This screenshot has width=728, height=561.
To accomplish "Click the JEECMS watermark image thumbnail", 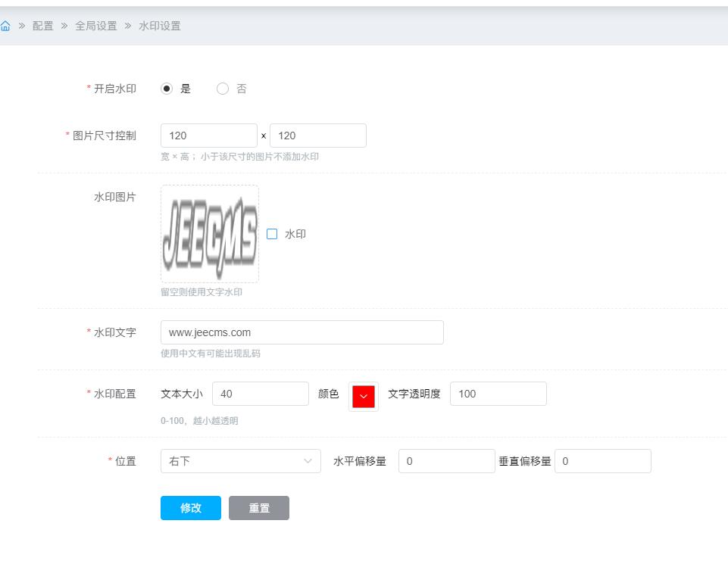I will 209,234.
